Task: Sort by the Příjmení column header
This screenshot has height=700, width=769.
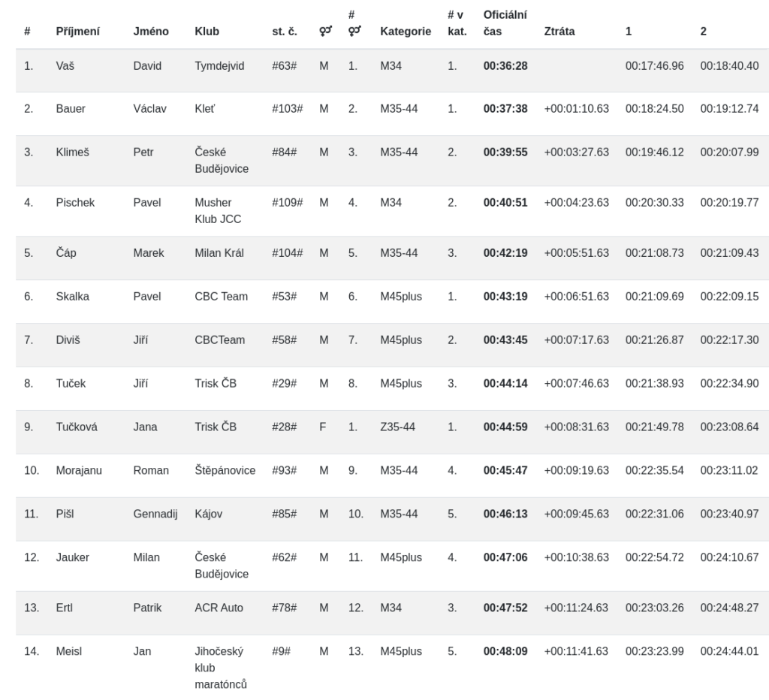Action: [x=78, y=32]
